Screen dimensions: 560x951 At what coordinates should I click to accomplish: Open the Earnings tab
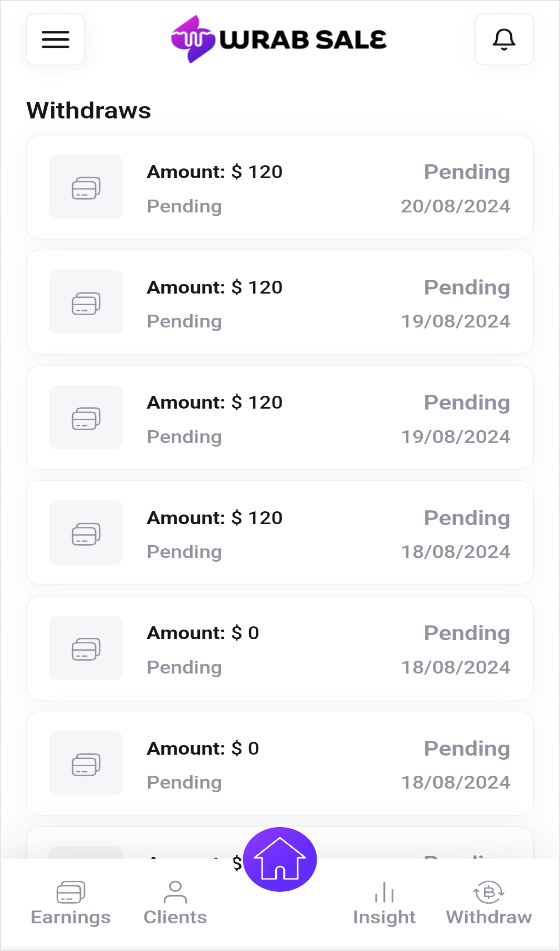pyautogui.click(x=70, y=903)
